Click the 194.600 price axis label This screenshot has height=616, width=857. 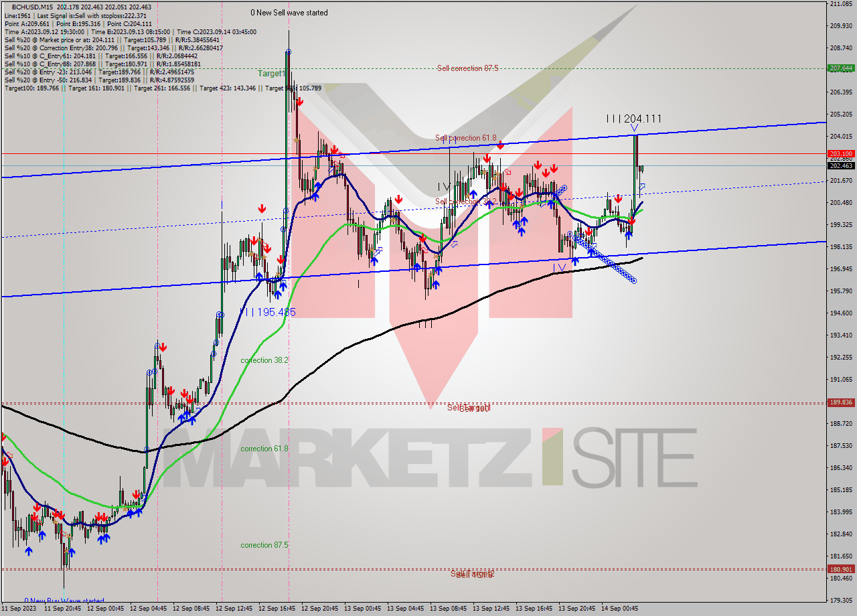click(841, 313)
